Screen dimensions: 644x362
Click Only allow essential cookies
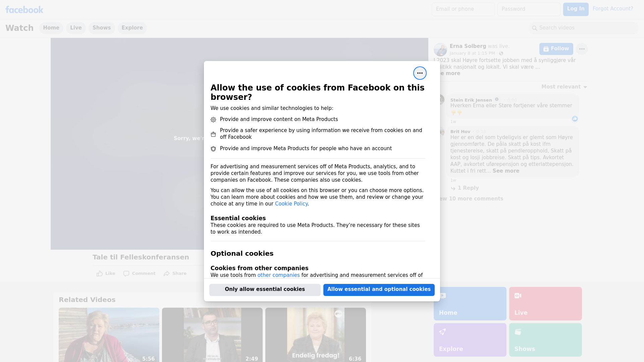[265, 290]
